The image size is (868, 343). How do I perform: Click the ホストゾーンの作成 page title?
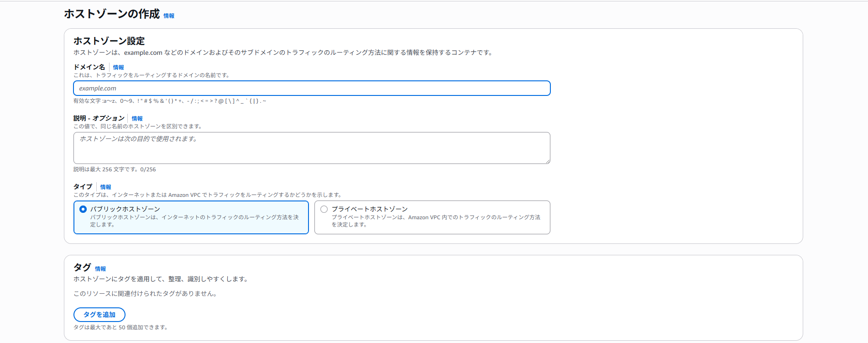point(112,14)
